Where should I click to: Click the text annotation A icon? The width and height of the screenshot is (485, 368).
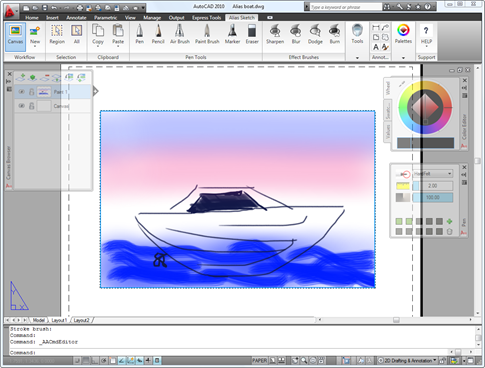tap(376, 47)
